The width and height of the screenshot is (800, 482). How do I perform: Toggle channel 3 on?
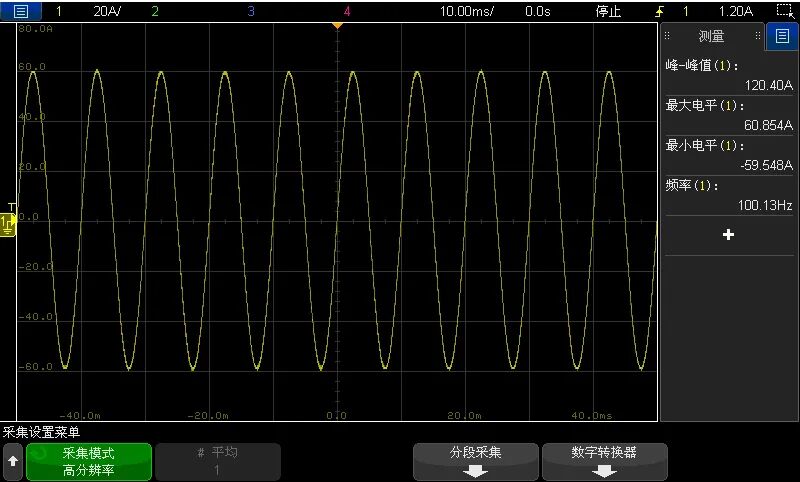point(250,12)
